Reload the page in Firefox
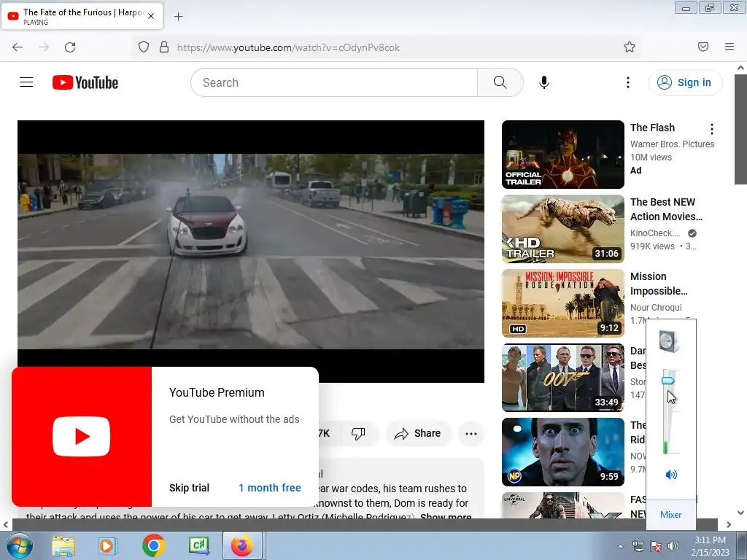Screen dimensions: 747x560 (x=70, y=47)
